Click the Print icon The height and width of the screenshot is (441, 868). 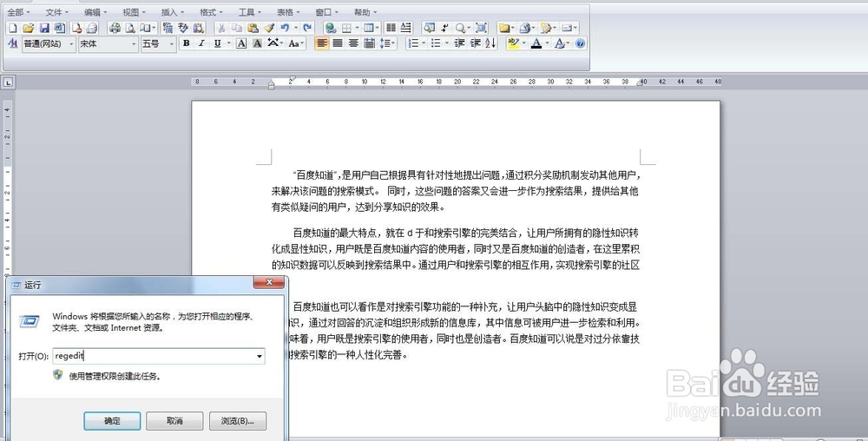click(115, 28)
